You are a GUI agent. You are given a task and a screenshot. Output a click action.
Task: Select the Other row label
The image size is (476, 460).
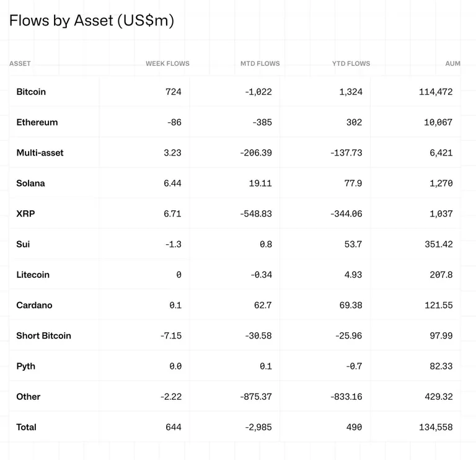[29, 397]
